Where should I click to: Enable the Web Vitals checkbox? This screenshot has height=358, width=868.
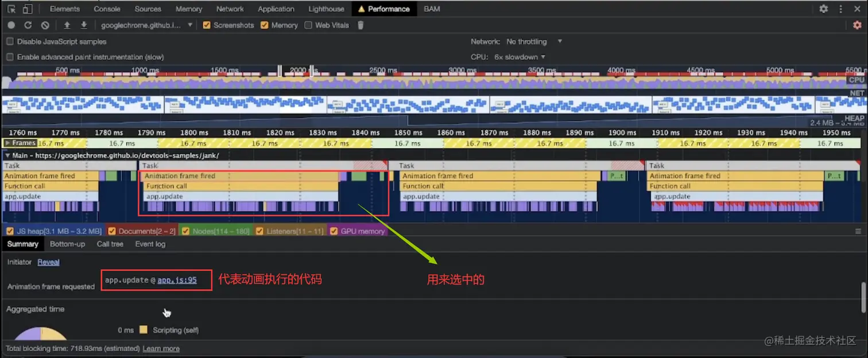308,25
